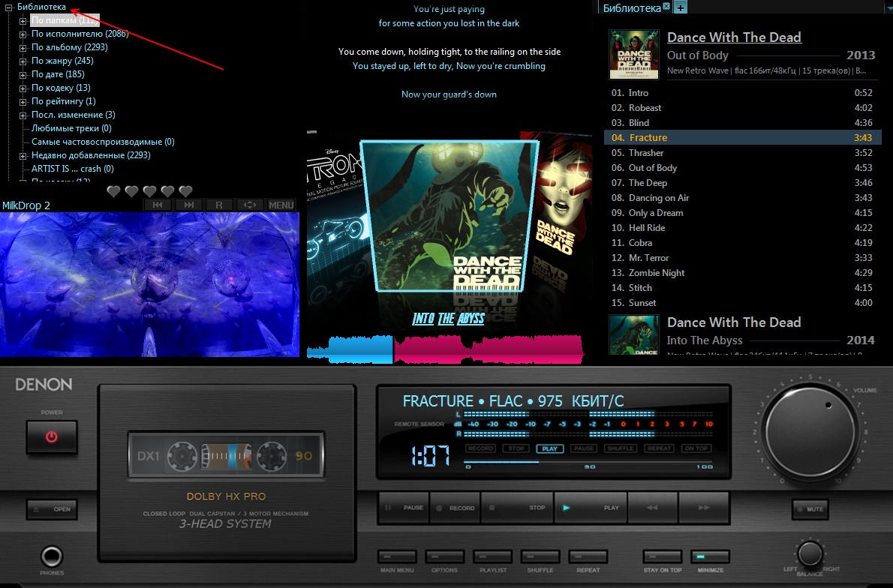This screenshot has width=893, height=588.
Task: Expand the По жанру tree node
Action: pos(23,61)
